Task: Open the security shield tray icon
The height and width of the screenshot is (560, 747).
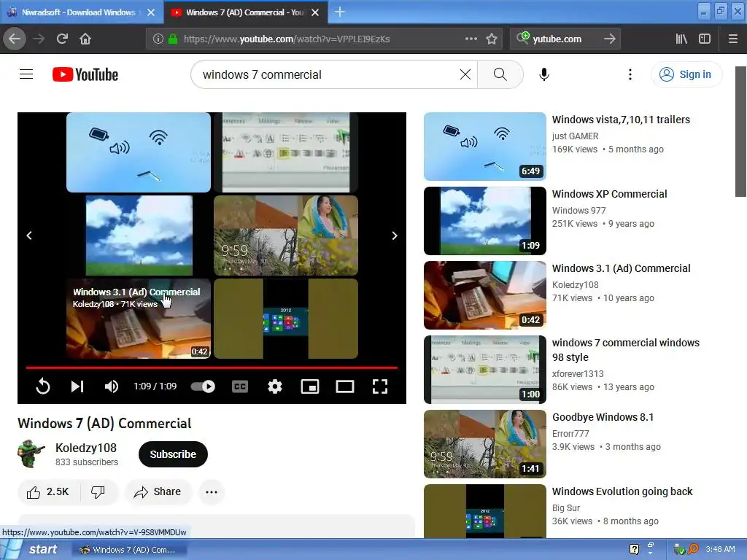Action: (679, 550)
